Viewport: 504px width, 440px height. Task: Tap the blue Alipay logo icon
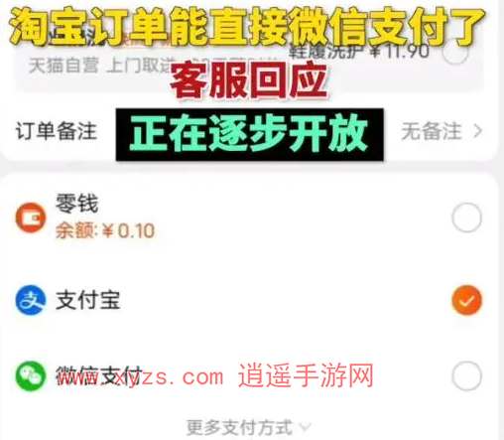[31, 300]
